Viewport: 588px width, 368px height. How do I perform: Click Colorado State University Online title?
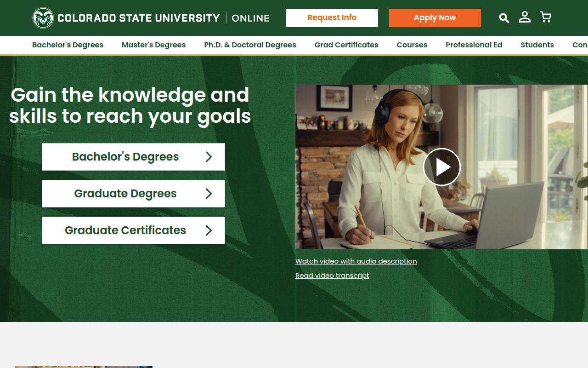click(164, 18)
